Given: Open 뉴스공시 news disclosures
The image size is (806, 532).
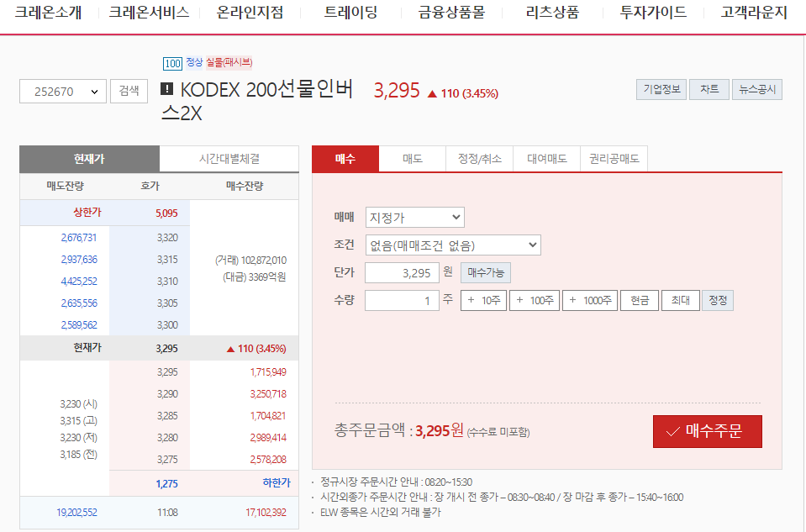Looking at the screenshot, I should point(757,89).
